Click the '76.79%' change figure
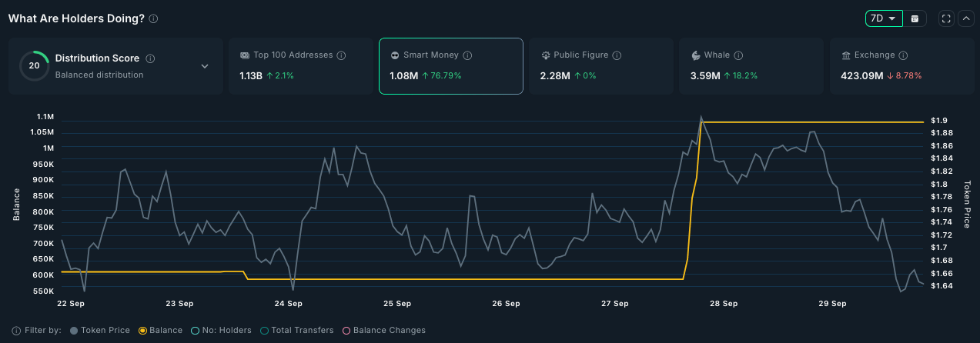The height and width of the screenshot is (343, 980). [446, 76]
